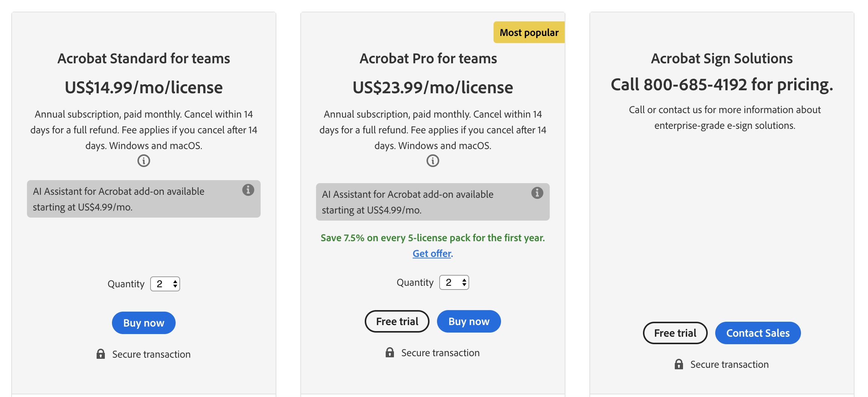The image size is (868, 397).
Task: Click Buy now for Acrobat Pro for teams
Action: point(468,321)
